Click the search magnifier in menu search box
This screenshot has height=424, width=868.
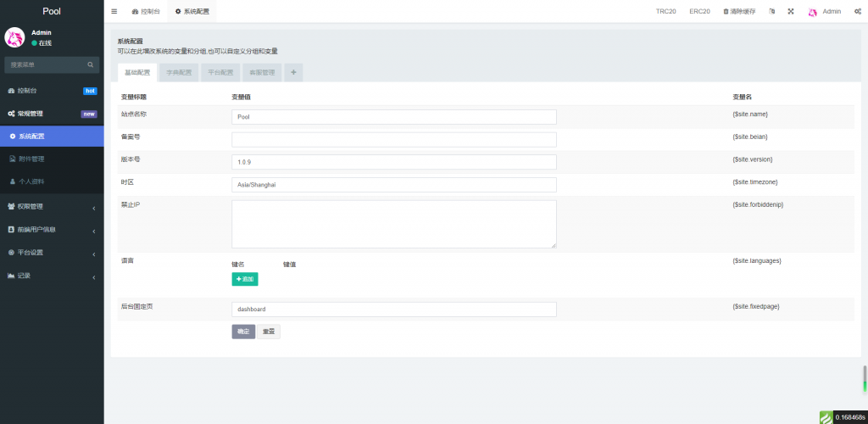click(x=91, y=64)
